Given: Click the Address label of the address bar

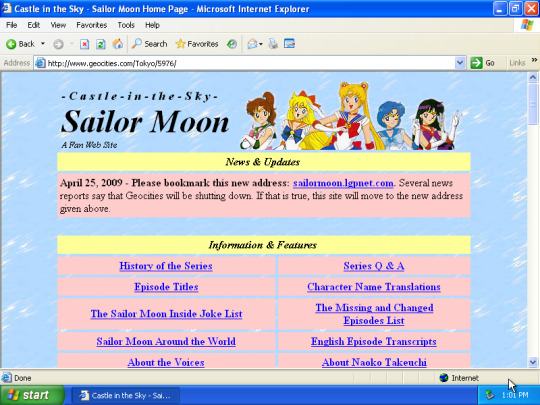Looking at the screenshot, I should (x=17, y=63).
